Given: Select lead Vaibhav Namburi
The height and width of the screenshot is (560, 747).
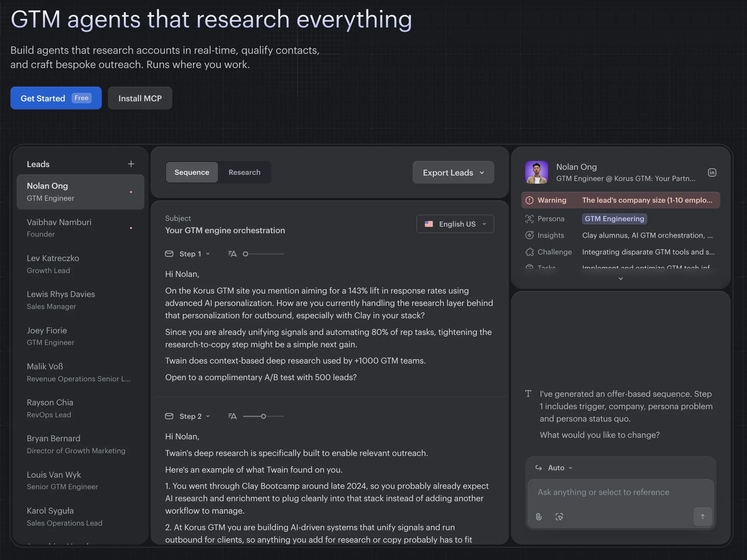Looking at the screenshot, I should click(81, 228).
